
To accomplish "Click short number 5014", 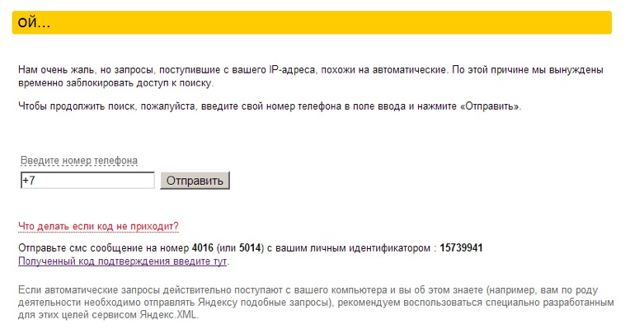I will pyautogui.click(x=250, y=248).
